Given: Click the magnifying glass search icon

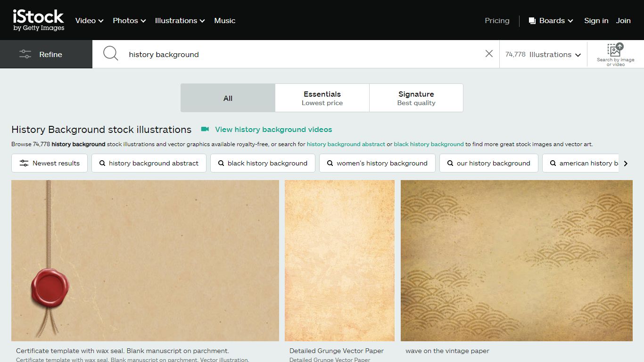Looking at the screenshot, I should (110, 54).
